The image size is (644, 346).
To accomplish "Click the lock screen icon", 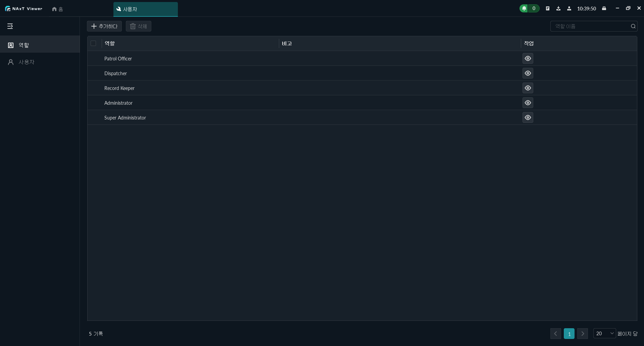I will pos(604,9).
